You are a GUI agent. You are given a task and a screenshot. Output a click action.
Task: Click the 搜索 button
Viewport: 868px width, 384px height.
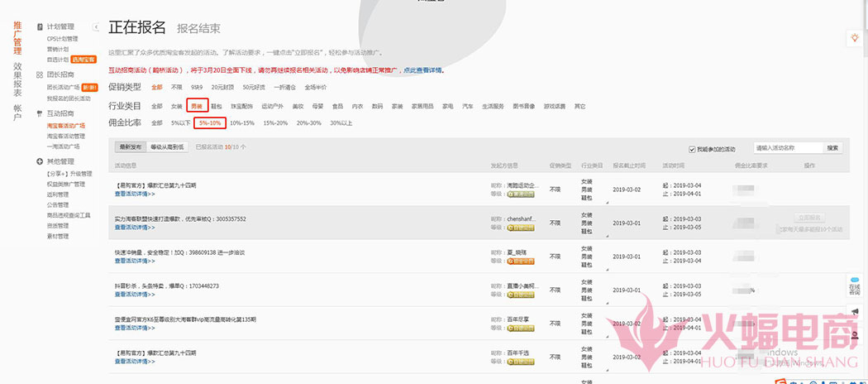(x=832, y=148)
